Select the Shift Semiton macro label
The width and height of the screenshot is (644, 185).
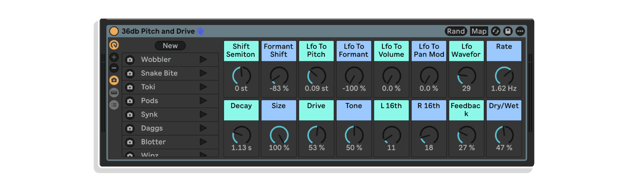241,51
